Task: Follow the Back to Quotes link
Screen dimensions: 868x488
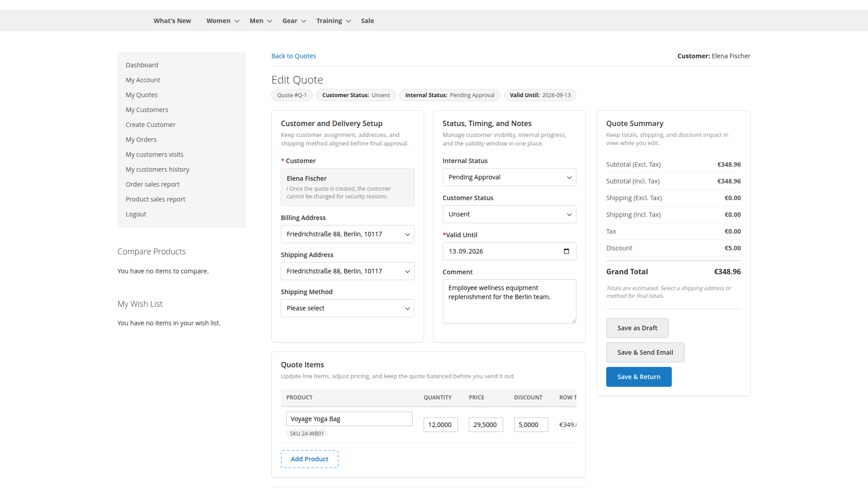Action: tap(293, 56)
